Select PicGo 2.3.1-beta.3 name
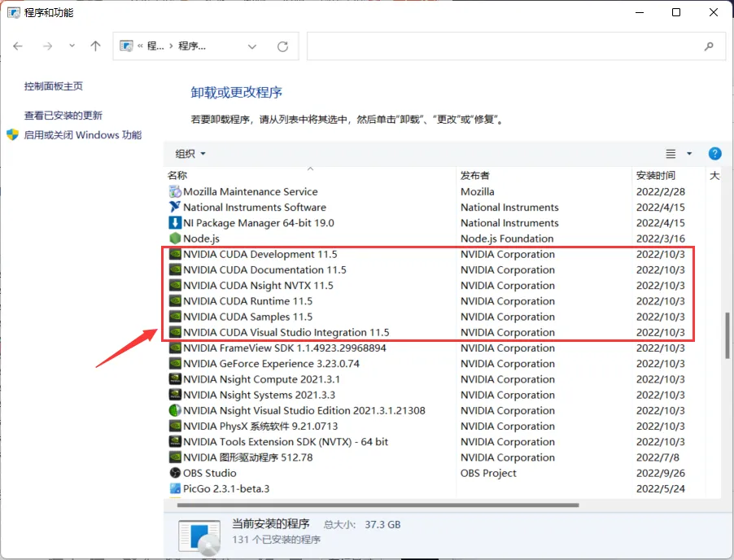734x560 pixels. pyautogui.click(x=226, y=488)
